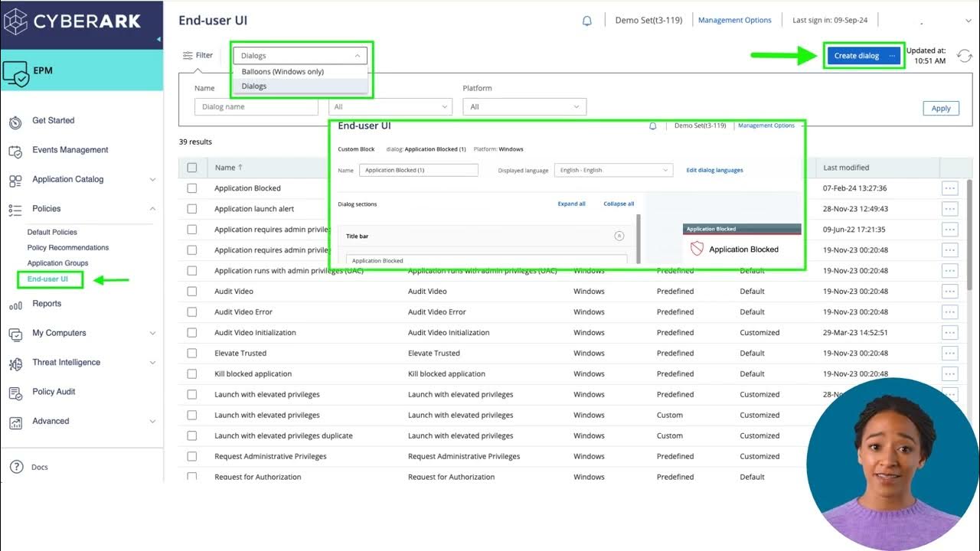Screen dimensions: 980x551
Task: Click the Name field containing Application Blocked (1)
Action: [419, 170]
